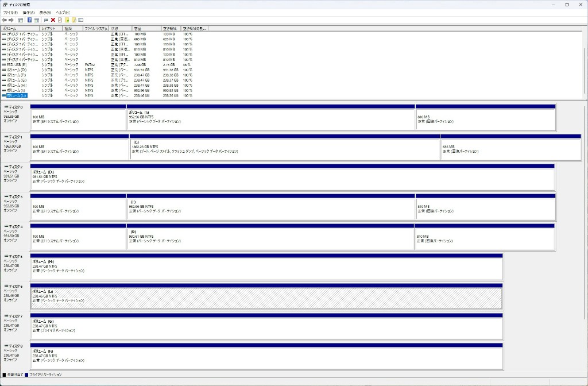
Task: Open the ヘルプ(H) menu
Action: tap(63, 13)
